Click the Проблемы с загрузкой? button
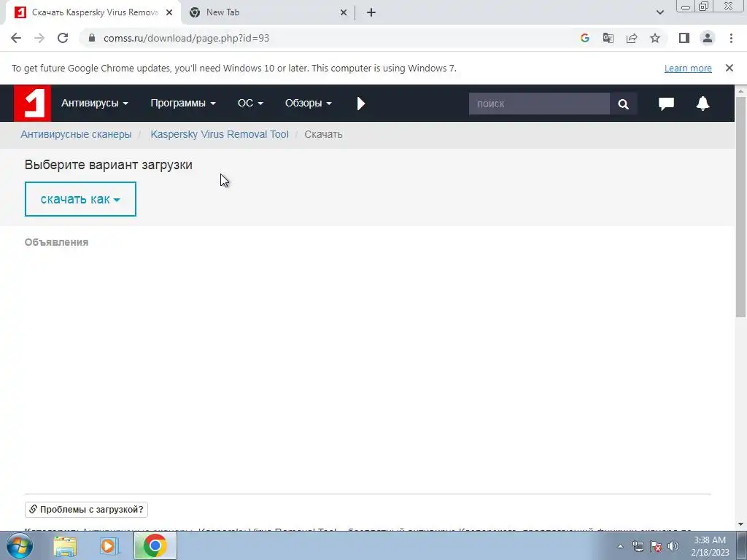This screenshot has height=560, width=747. coord(86,510)
